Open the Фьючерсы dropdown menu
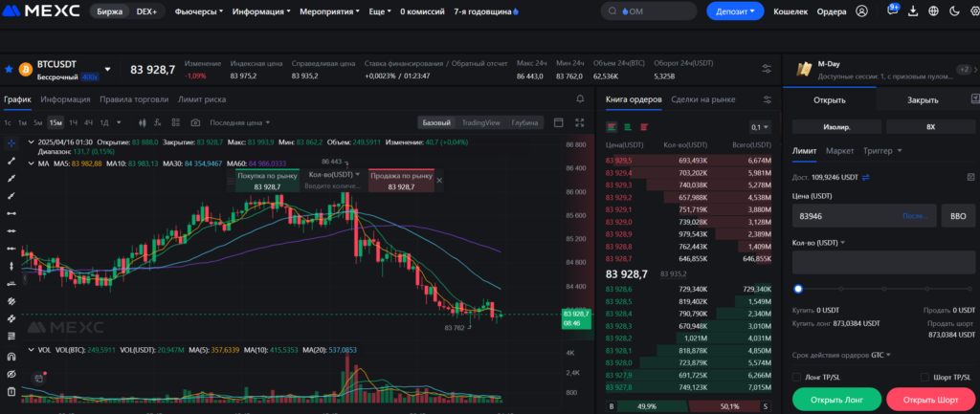 (199, 11)
